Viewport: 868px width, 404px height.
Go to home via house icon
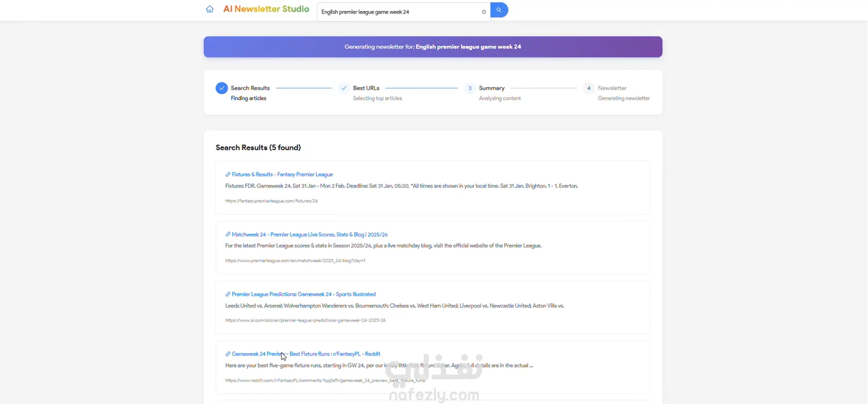(x=210, y=9)
